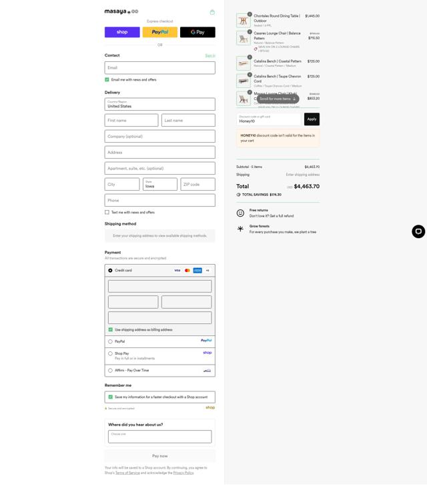Focus the Last name field

(x=188, y=120)
